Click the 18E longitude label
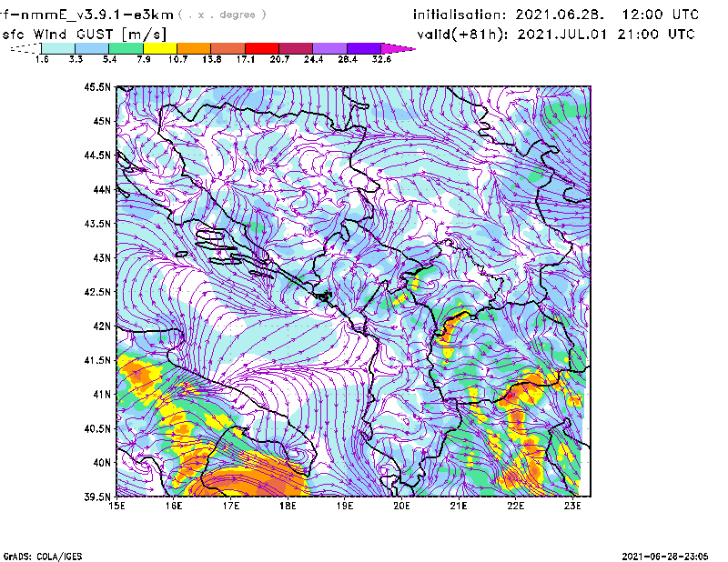 [x=288, y=506]
